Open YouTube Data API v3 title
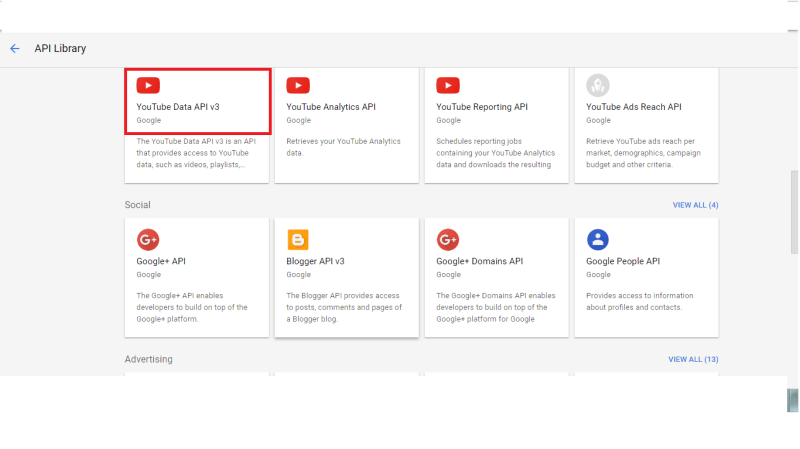Image resolution: width=800 pixels, height=449 pixels. coord(178,107)
